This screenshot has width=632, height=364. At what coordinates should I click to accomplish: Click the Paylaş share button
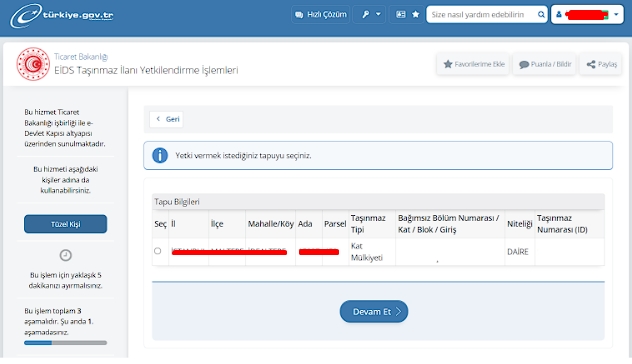coord(601,64)
